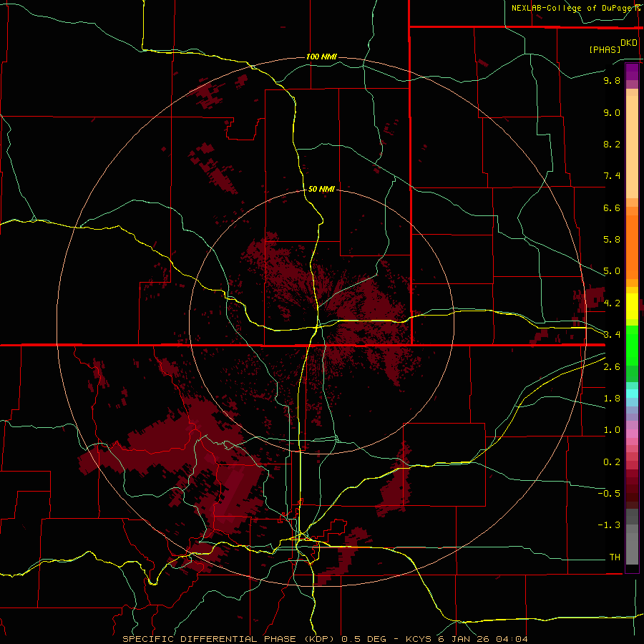
Task: Click the 1.0 value on the color scale
Action: (x=612, y=430)
